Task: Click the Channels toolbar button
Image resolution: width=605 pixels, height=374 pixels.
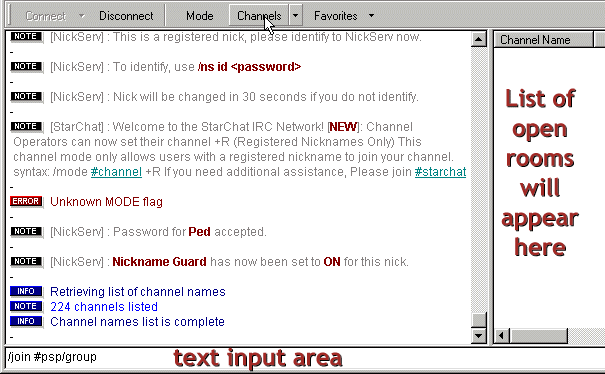Action: click(259, 16)
